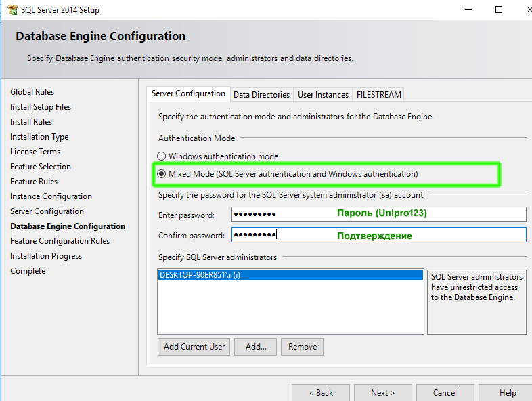Click the bold Database Engine Configuration sidebar step

point(68,226)
